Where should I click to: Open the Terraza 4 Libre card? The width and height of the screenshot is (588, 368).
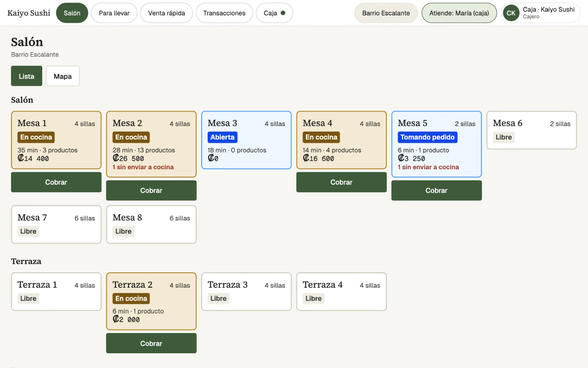point(341,291)
